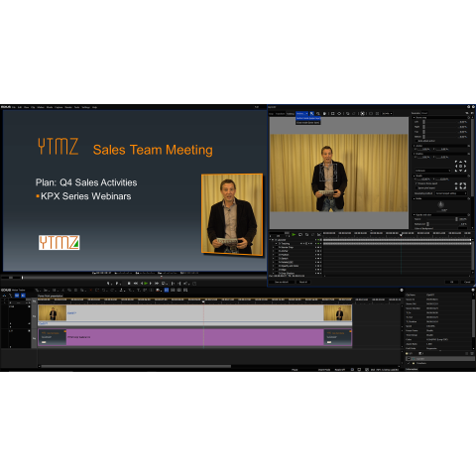
Task: Toggle the ignore pixel aspect checkbox under Stretch
Action: [x=416, y=188]
